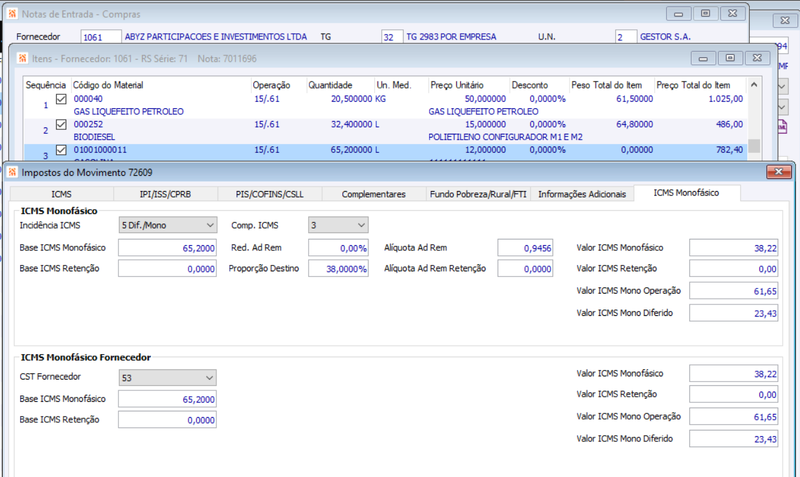Expand the CST Fornecedor dropdown
The width and height of the screenshot is (800, 477).
167,378
